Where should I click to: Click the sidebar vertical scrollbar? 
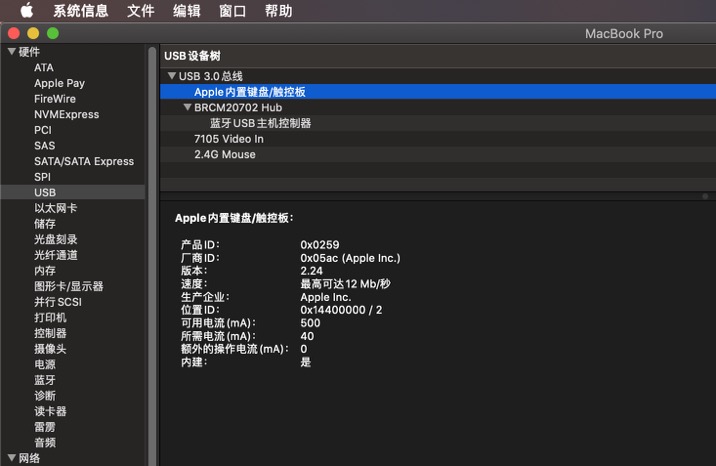(152, 256)
